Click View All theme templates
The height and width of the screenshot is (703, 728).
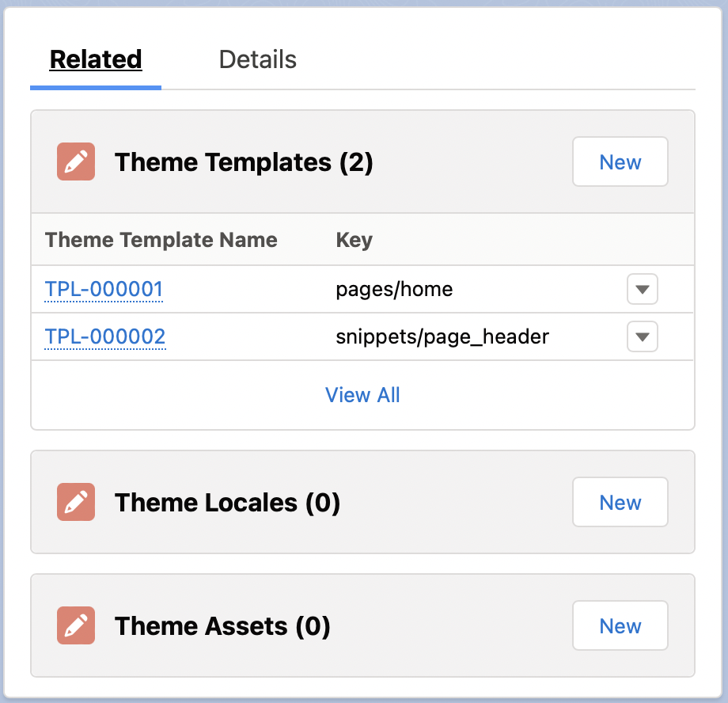click(362, 395)
